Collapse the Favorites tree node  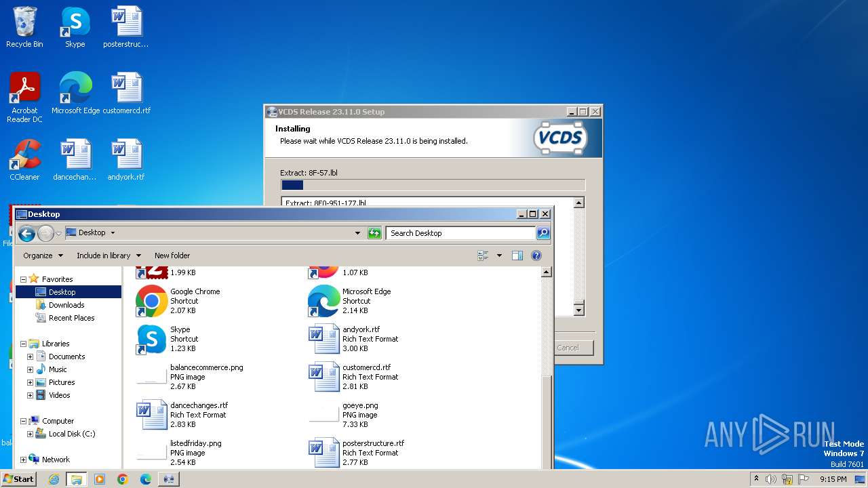tap(23, 279)
